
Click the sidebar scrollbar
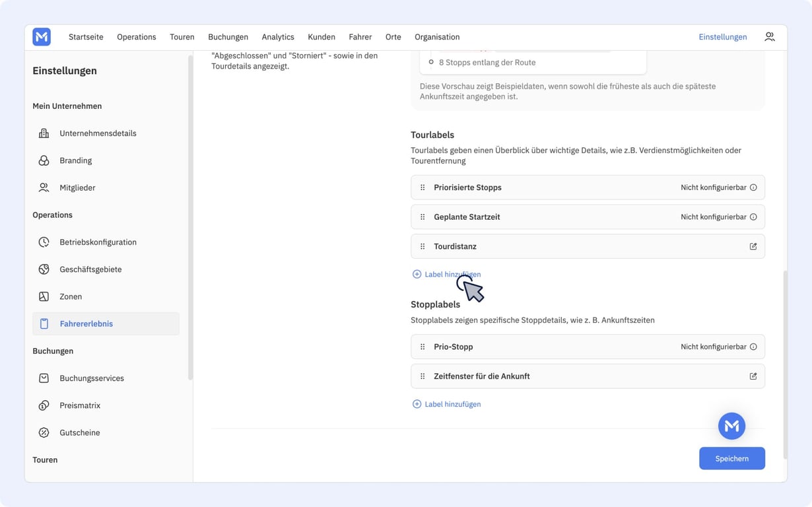[x=190, y=218]
